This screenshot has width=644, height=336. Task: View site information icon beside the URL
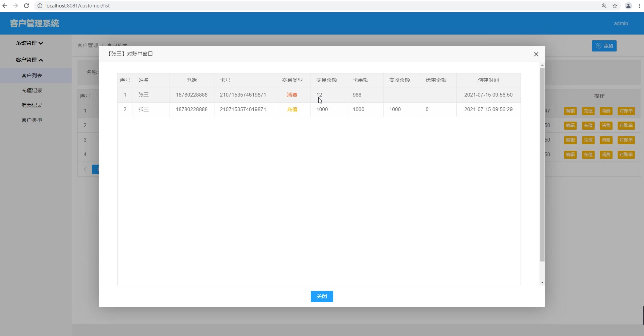pyautogui.click(x=40, y=6)
